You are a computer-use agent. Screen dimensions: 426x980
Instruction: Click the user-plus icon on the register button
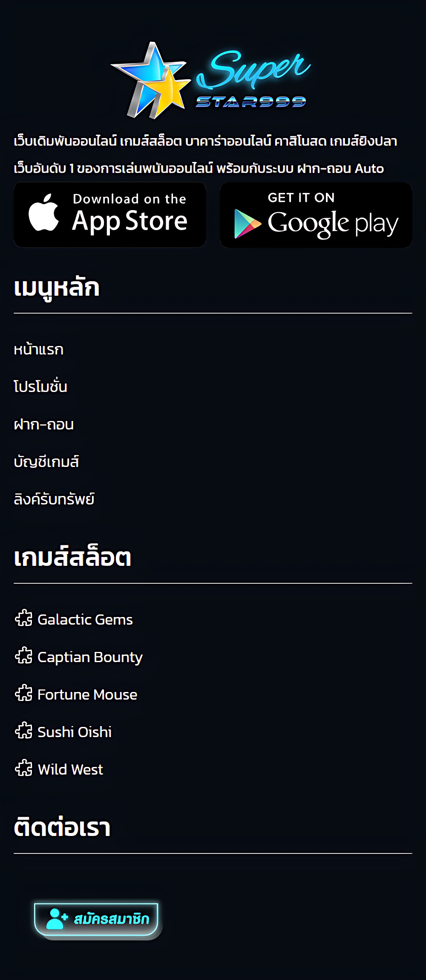pyautogui.click(x=57, y=919)
